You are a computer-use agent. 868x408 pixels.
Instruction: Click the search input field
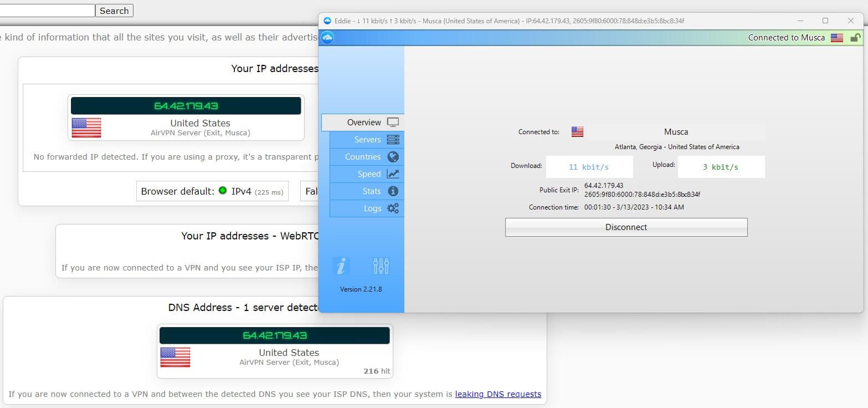tap(47, 11)
